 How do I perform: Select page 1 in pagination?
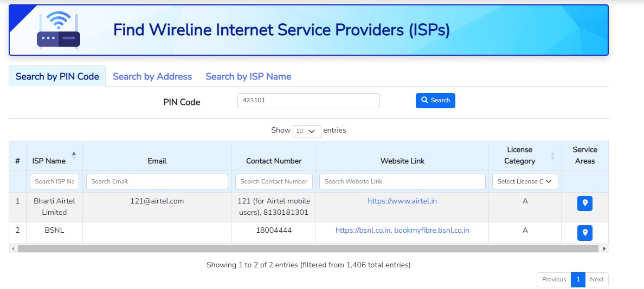(x=578, y=280)
